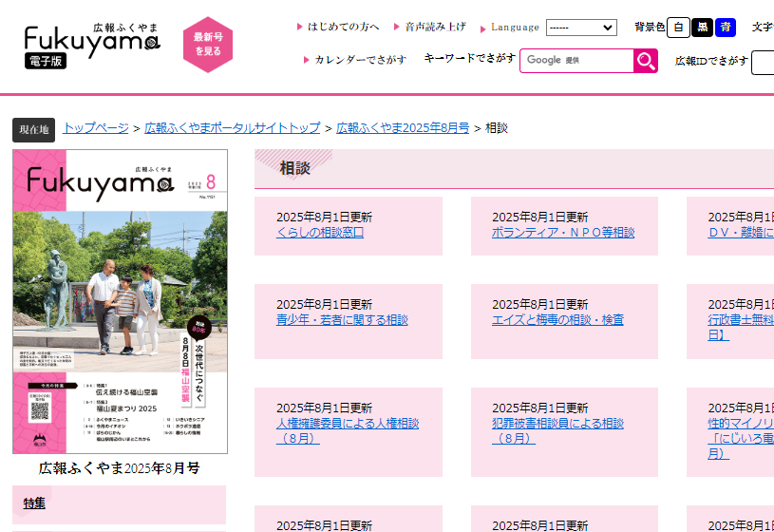The width and height of the screenshot is (774, 532).
Task: Click the 広報ふくやま2025年8月号 caption text
Action: (x=119, y=467)
